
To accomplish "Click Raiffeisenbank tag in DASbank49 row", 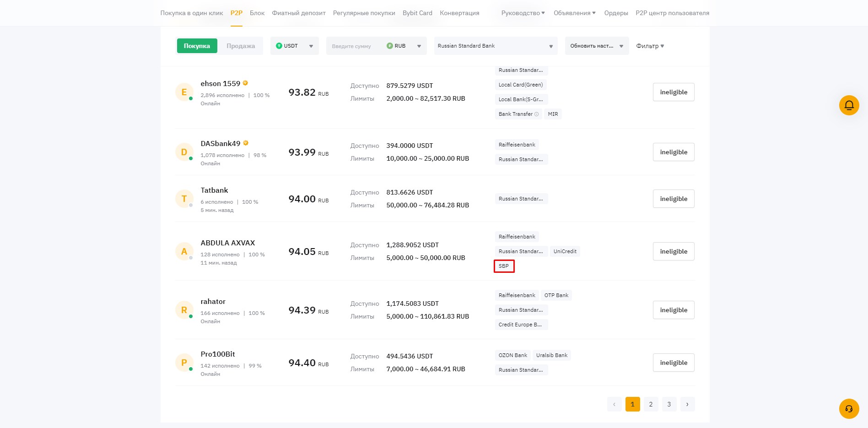I will [517, 145].
